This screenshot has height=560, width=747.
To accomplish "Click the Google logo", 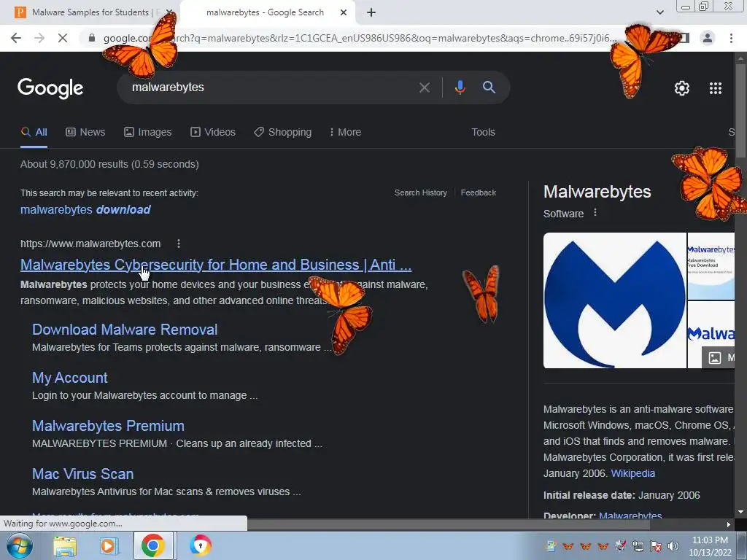I will coord(50,88).
